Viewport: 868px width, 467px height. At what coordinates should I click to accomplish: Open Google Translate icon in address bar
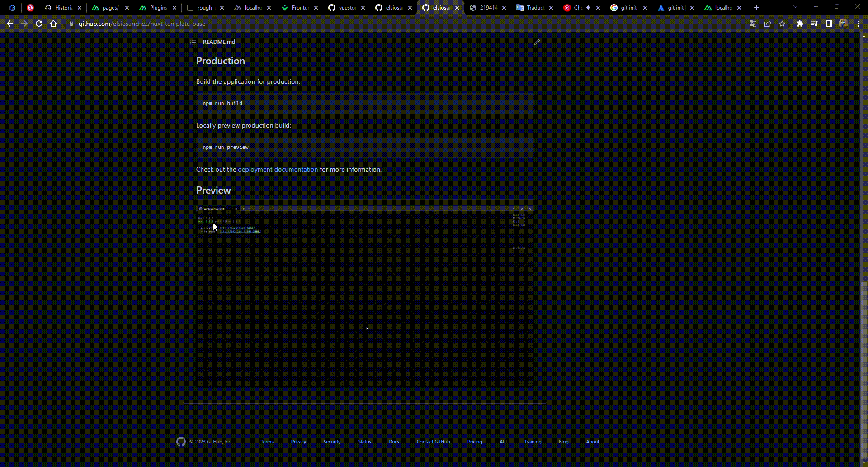pos(753,24)
